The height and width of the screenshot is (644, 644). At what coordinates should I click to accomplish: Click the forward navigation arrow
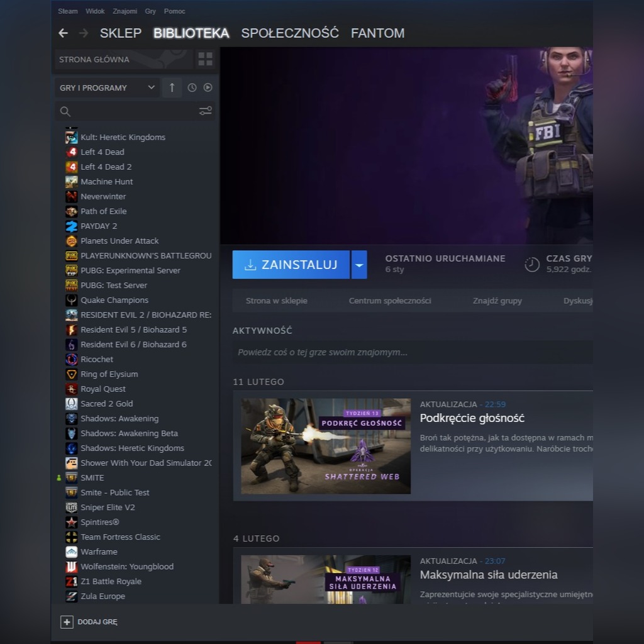pos(84,33)
